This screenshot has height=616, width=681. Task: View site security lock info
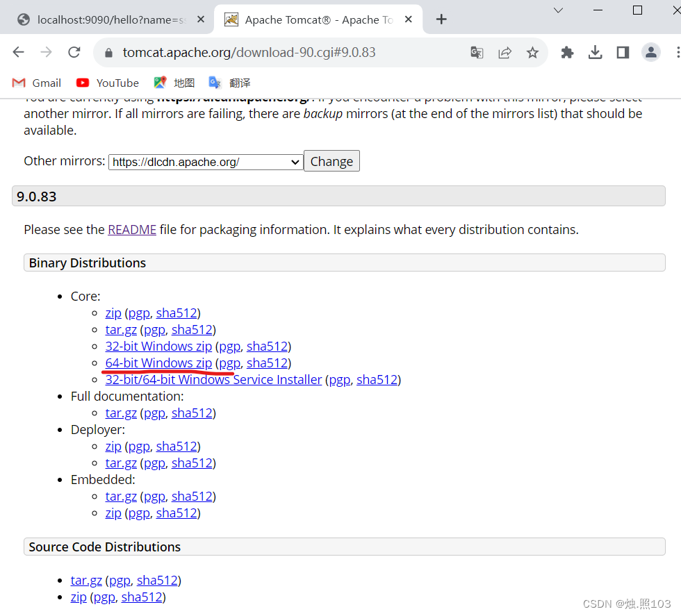point(108,53)
